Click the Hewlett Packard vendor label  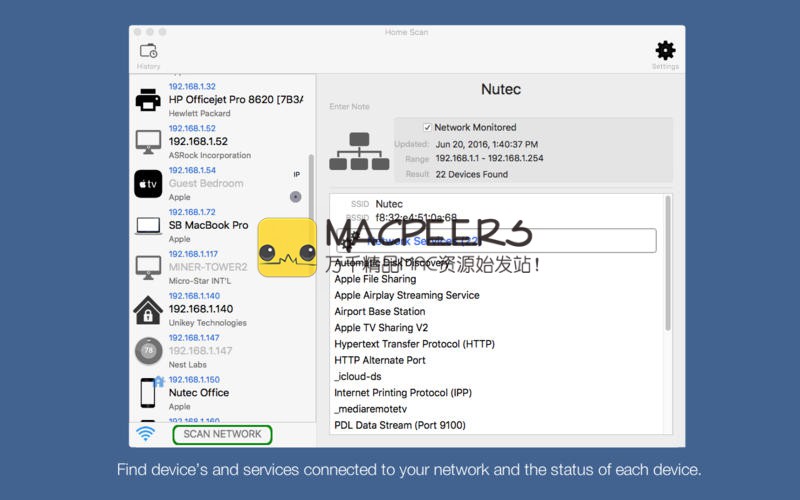[199, 114]
